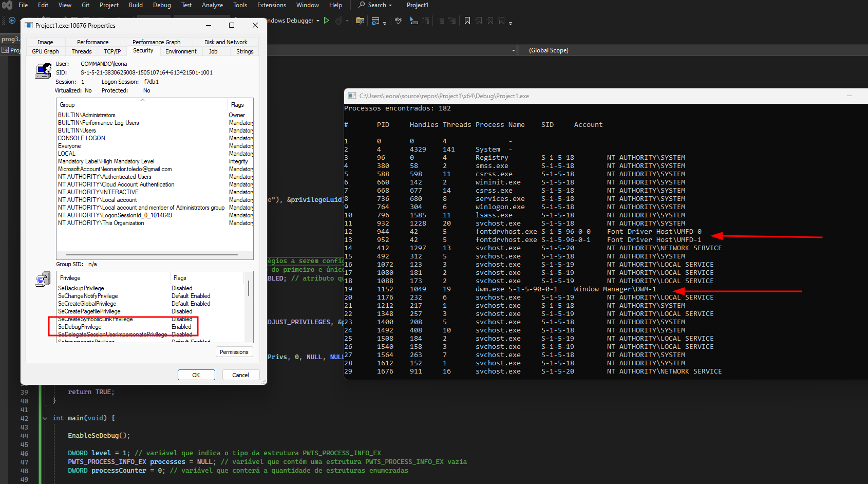Open the Global Scope dropdown
This screenshot has height=484, width=868.
(x=549, y=50)
